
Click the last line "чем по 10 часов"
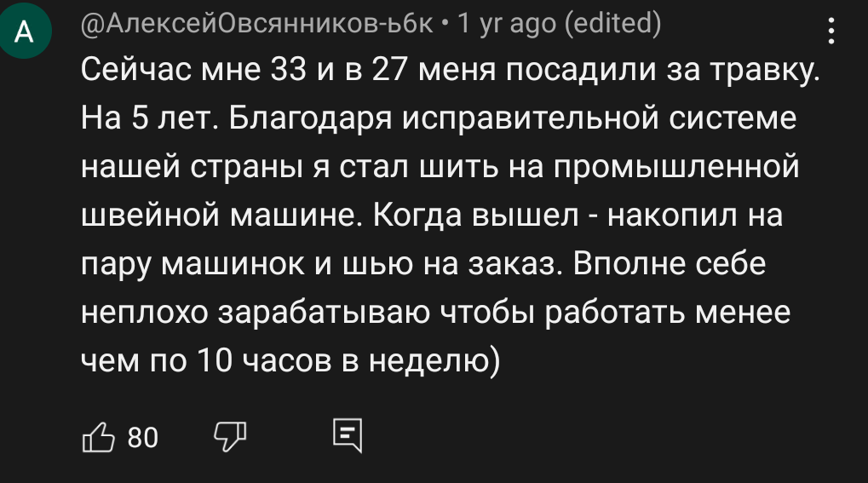(290, 362)
